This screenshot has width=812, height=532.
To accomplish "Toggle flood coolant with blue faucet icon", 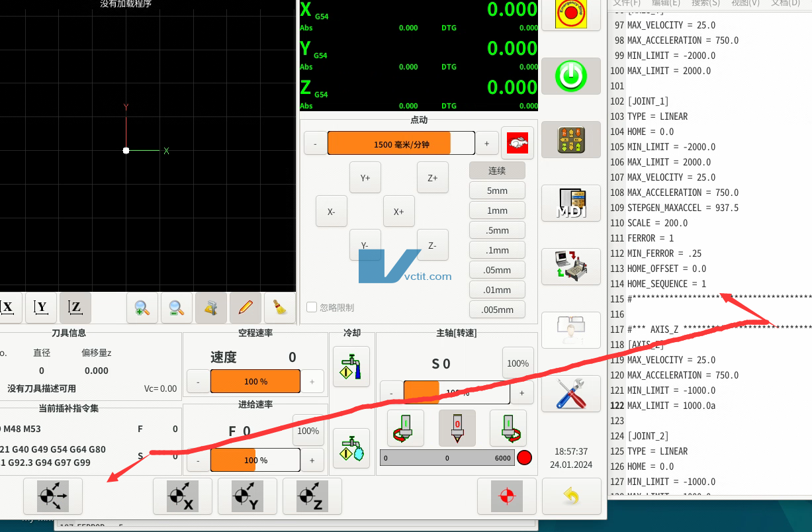I will (x=351, y=367).
